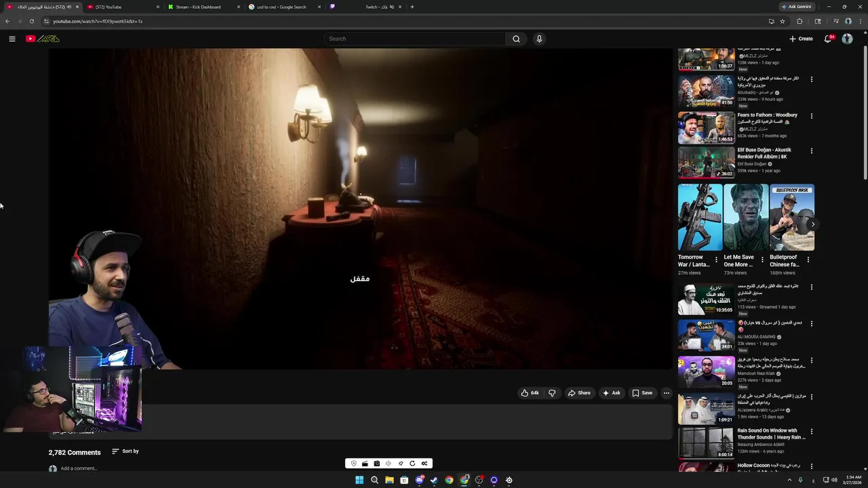Open the account avatar menu
This screenshot has width=868, height=488.
(x=847, y=39)
